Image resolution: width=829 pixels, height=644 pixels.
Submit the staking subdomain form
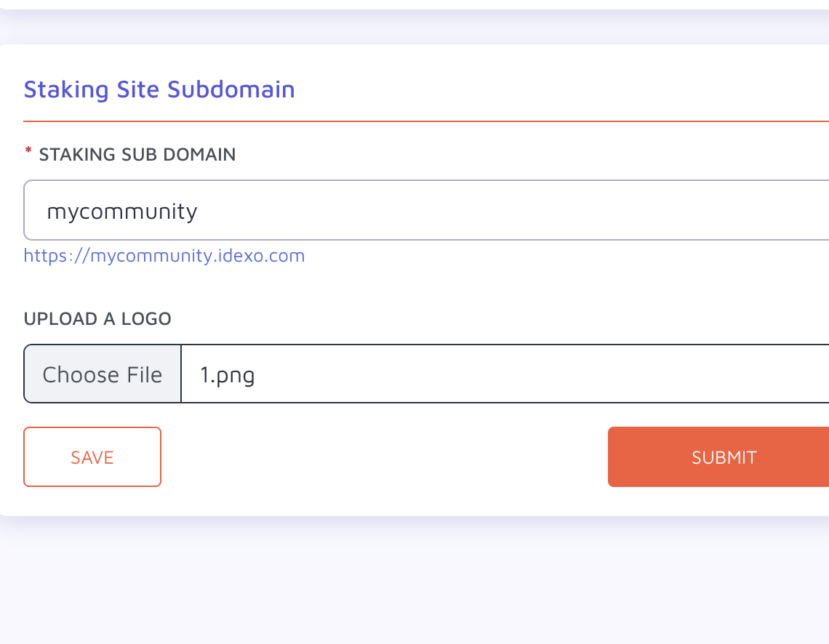(x=718, y=457)
